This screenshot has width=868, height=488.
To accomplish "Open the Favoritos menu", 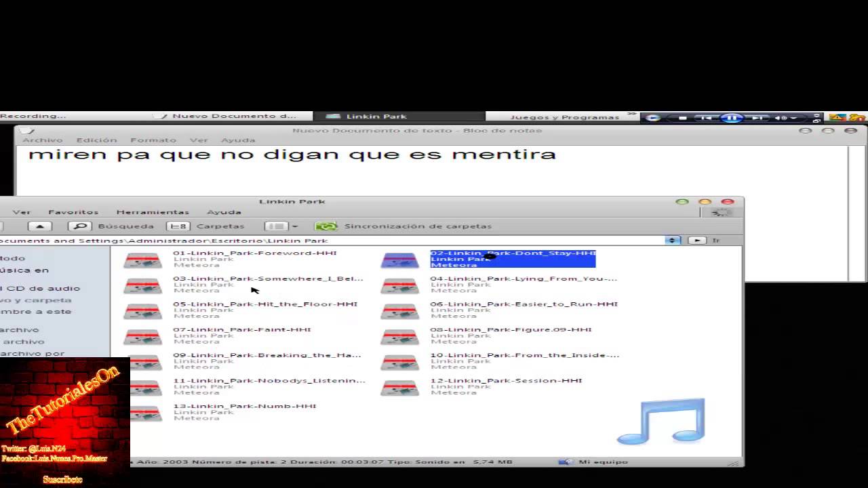I will pos(73,212).
